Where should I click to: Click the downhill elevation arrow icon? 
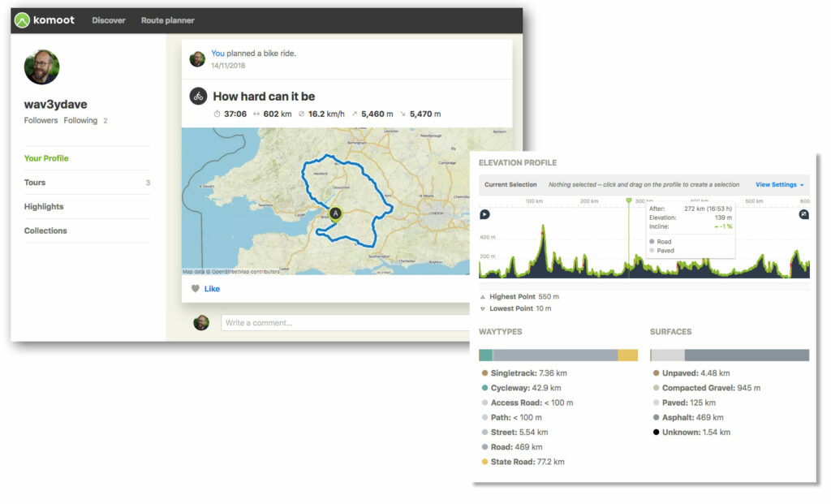(403, 114)
